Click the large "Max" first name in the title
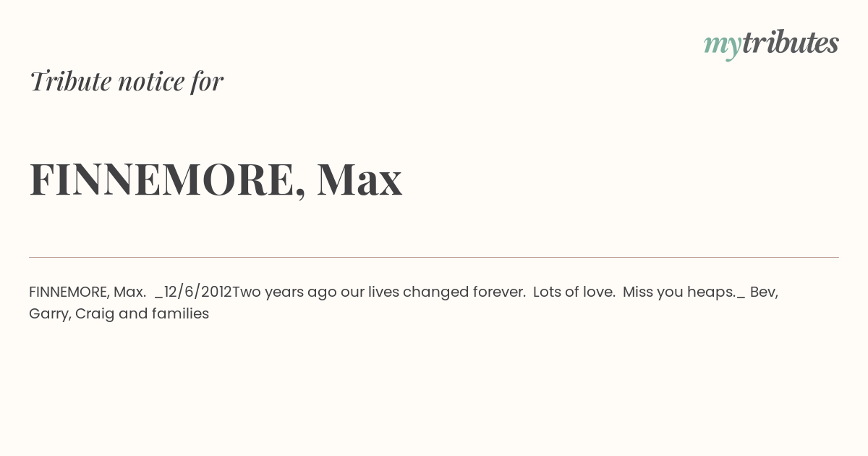The image size is (868, 456). (359, 180)
